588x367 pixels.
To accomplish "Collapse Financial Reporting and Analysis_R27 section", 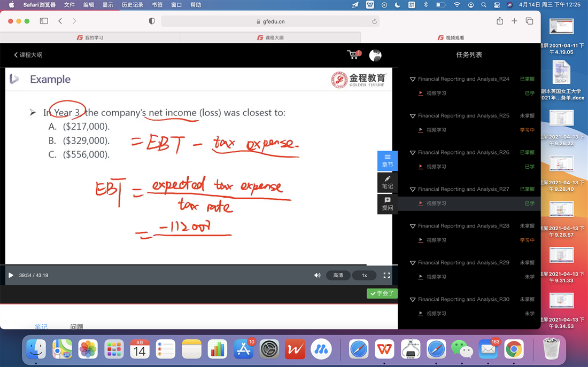I will (x=413, y=189).
